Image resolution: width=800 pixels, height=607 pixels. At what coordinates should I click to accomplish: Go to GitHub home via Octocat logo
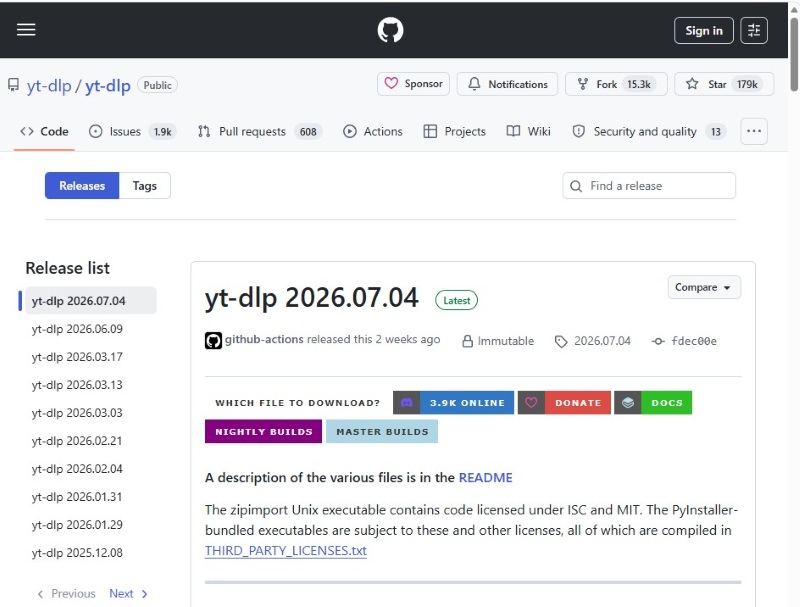pyautogui.click(x=390, y=30)
